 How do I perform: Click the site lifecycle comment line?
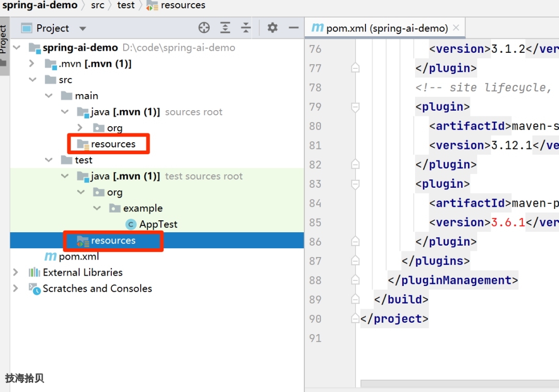coord(484,87)
